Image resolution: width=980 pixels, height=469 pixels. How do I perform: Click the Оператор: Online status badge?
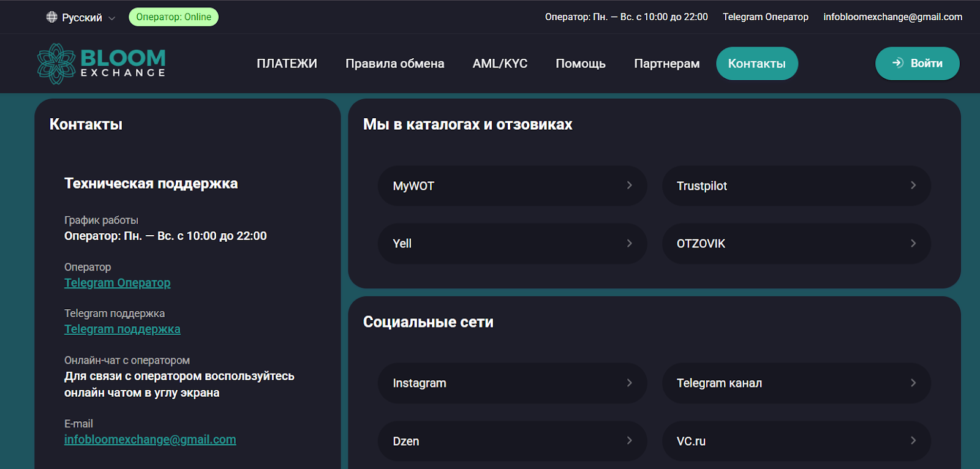tap(173, 17)
